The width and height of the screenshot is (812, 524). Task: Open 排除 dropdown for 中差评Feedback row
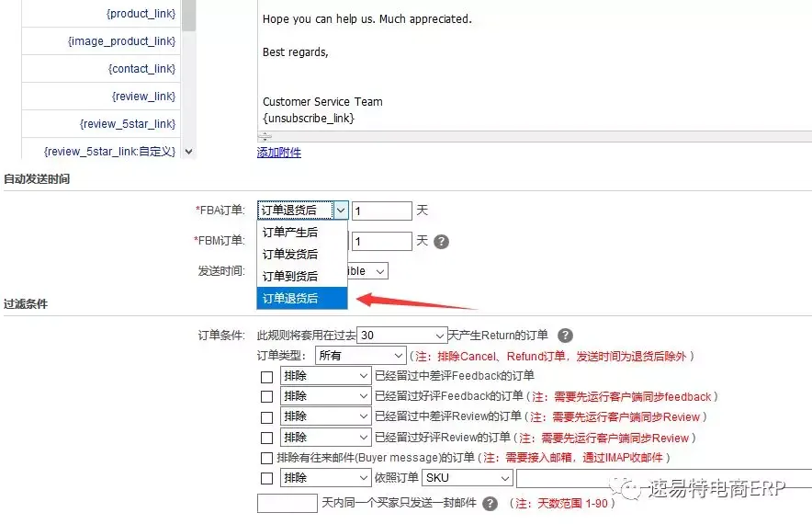[x=326, y=376]
